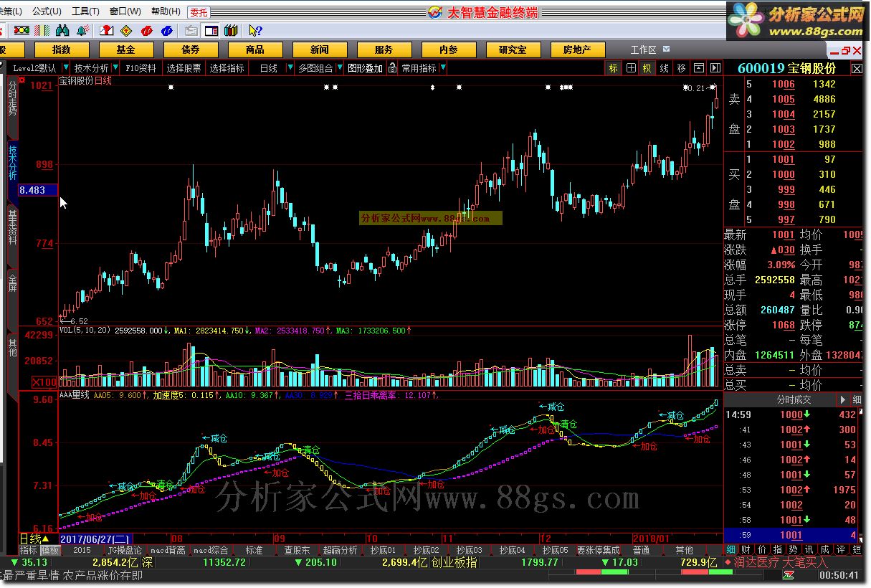Expand the 多图组合 dropdown arrow
Screen dimensions: 871x588
338,68
